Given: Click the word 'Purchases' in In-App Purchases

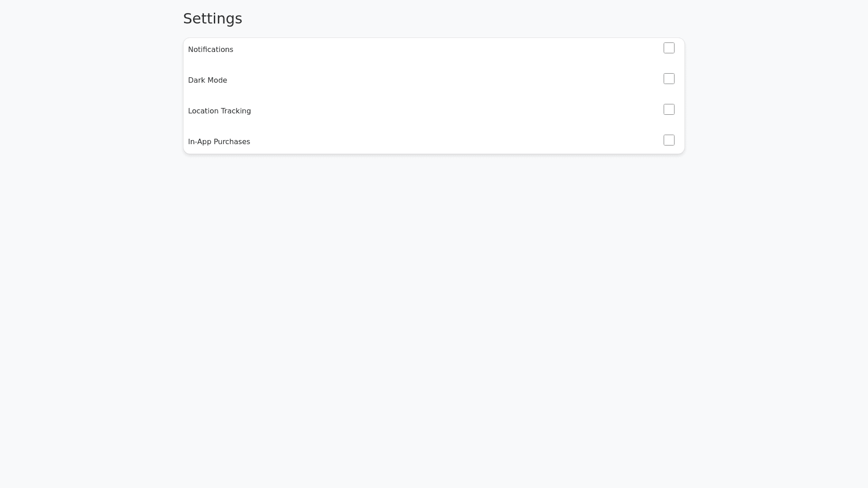Looking at the screenshot, I should tap(231, 142).
